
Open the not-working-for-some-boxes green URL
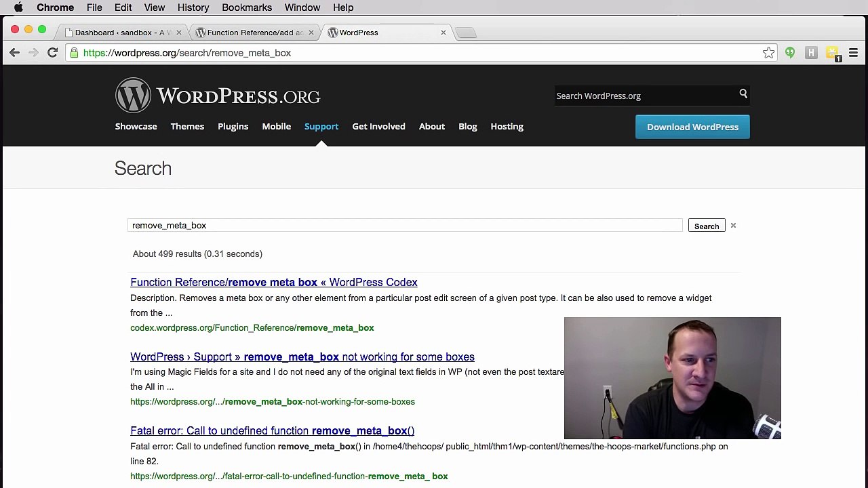point(273,402)
